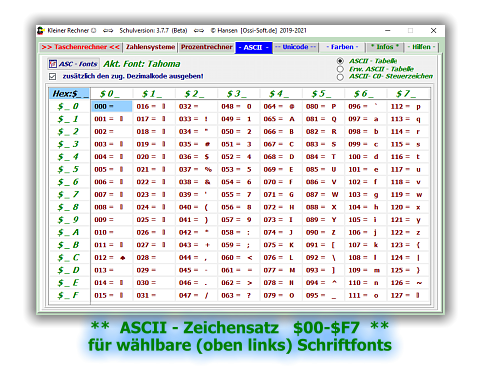
Task: Select the ASCII-C0-Steuerzeichen radio button
Action: click(340, 77)
